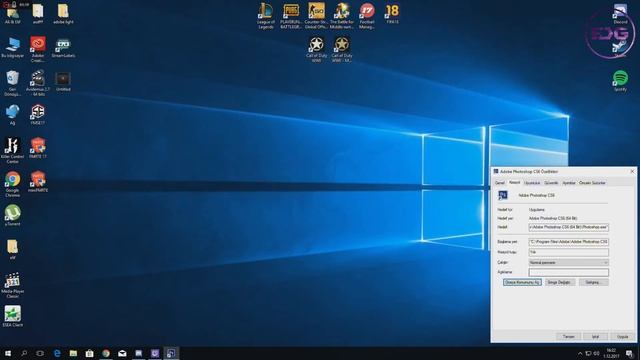This screenshot has width=640, height=360.
Task: Click the Dosya Konumunu Aç button
Action: [x=522, y=282]
